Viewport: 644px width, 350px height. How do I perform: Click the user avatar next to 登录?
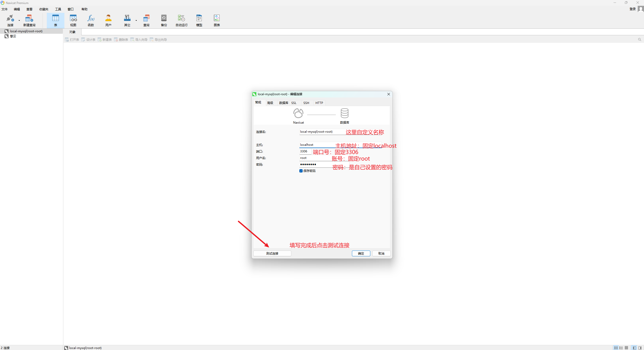[x=640, y=9]
